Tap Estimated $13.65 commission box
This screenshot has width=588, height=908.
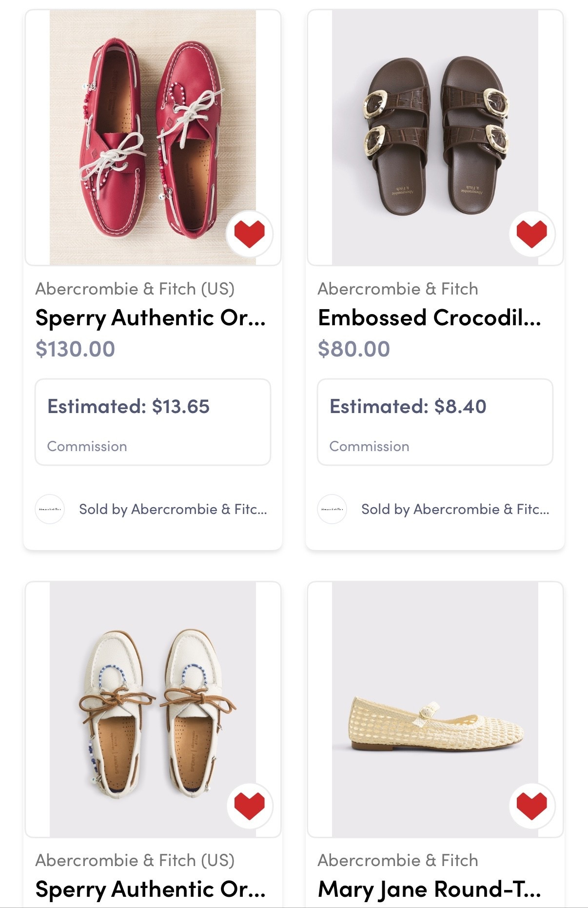pyautogui.click(x=153, y=422)
